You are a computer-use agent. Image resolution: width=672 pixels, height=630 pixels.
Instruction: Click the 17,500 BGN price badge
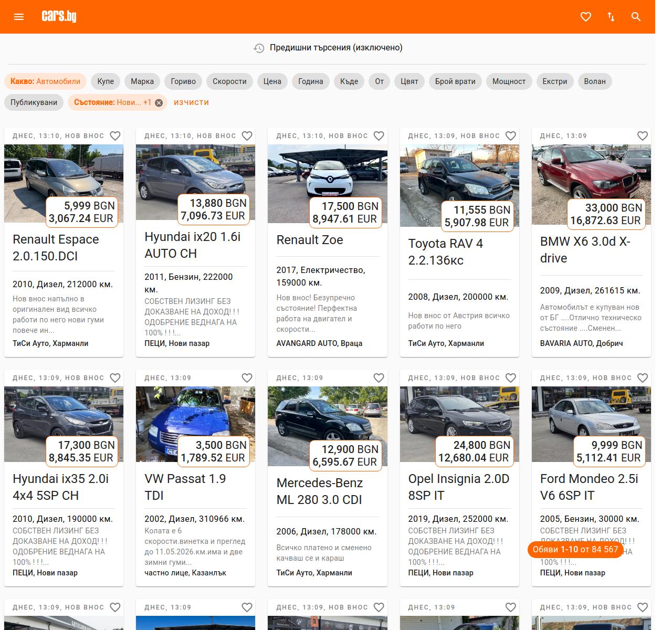[x=345, y=213]
